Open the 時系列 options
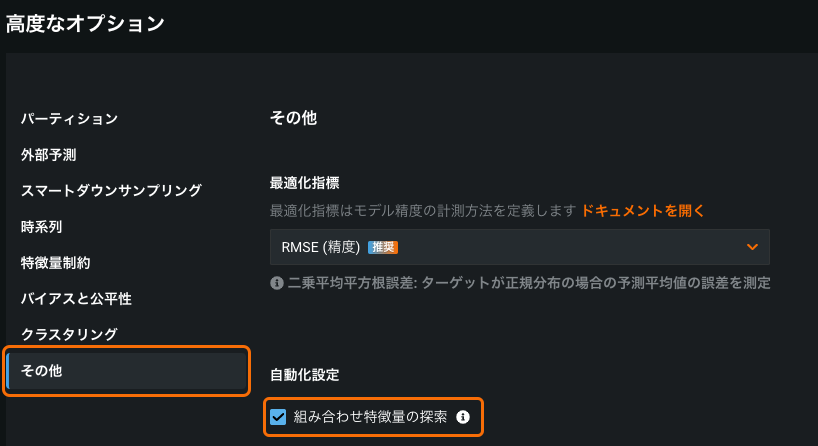 click(42, 227)
